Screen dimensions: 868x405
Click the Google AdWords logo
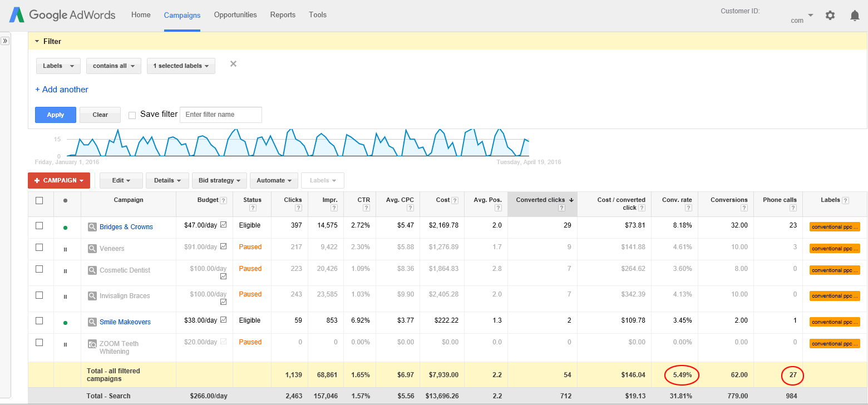[62, 15]
